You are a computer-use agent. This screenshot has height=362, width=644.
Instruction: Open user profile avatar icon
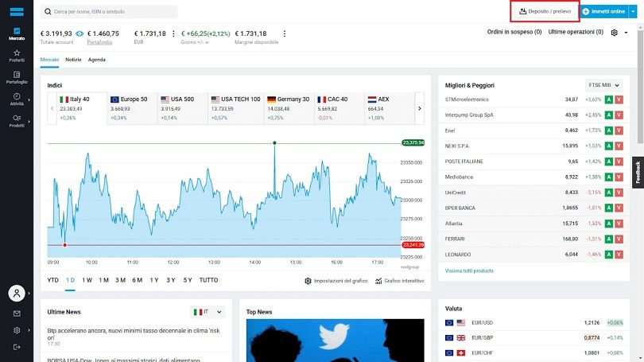[x=17, y=294]
